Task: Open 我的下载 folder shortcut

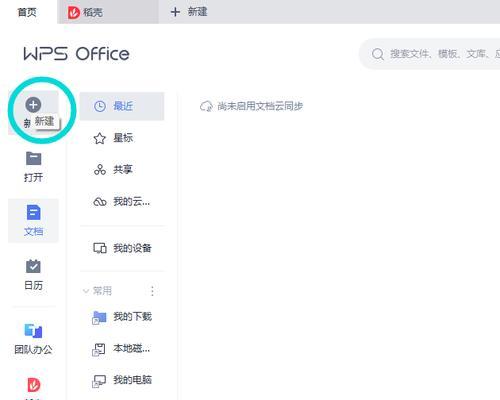Action: tap(122, 317)
